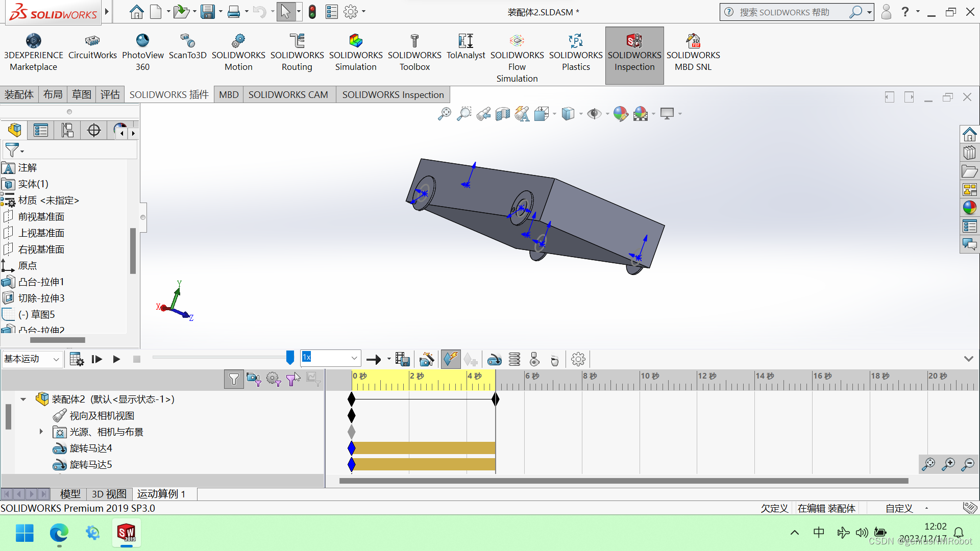Open Motion Study calculate icon
This screenshot has height=551, width=980.
pos(77,359)
